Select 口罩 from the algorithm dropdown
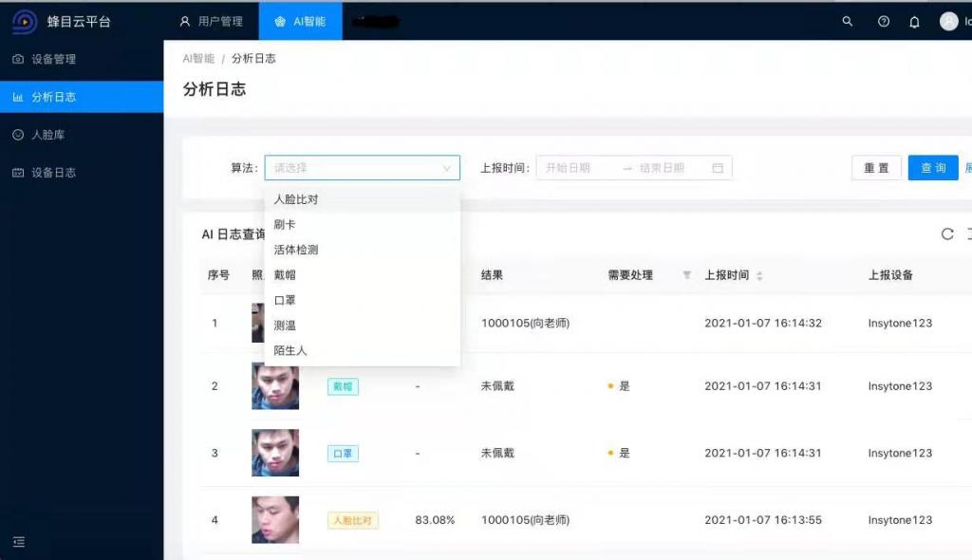The width and height of the screenshot is (972, 560). (x=285, y=300)
